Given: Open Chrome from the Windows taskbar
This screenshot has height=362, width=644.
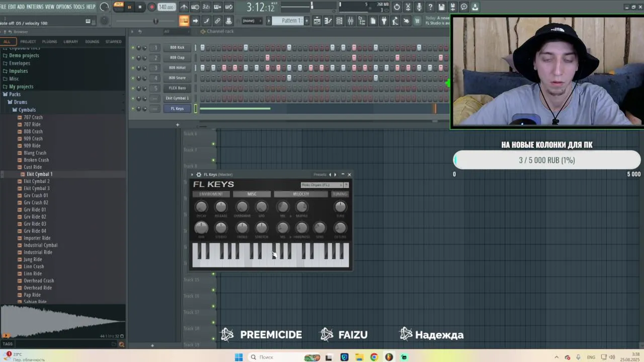Looking at the screenshot, I should [374, 357].
